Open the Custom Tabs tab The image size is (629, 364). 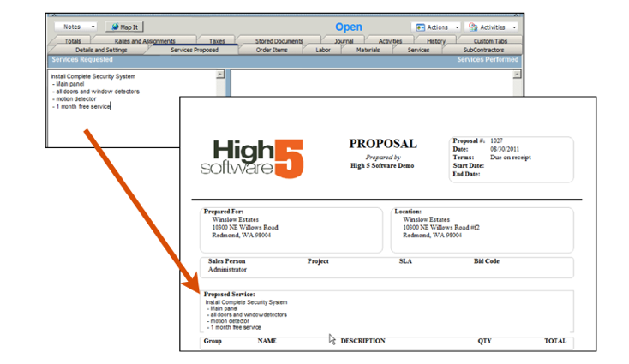pos(490,41)
